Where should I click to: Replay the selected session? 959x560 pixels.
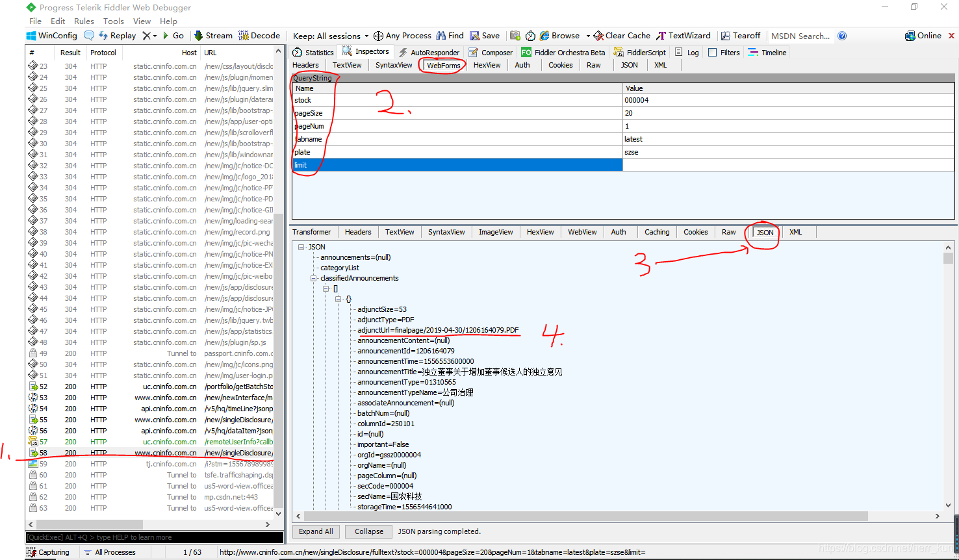click(117, 36)
